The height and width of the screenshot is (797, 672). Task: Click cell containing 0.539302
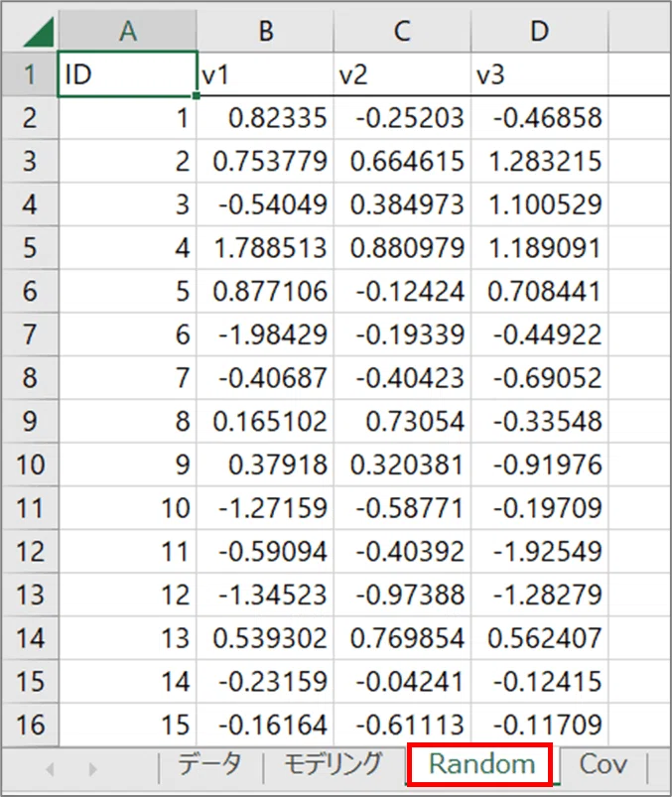[265, 638]
